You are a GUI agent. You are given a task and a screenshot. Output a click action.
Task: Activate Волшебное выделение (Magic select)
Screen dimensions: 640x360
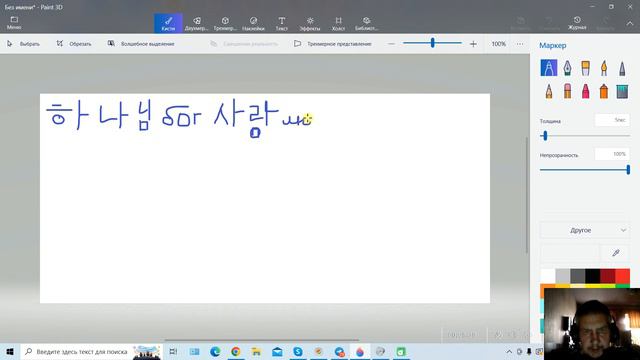(141, 44)
